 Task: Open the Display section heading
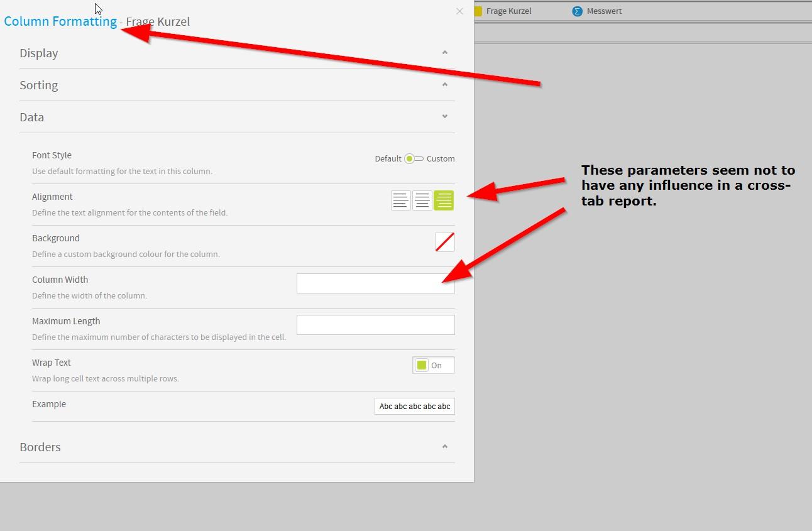(x=39, y=53)
